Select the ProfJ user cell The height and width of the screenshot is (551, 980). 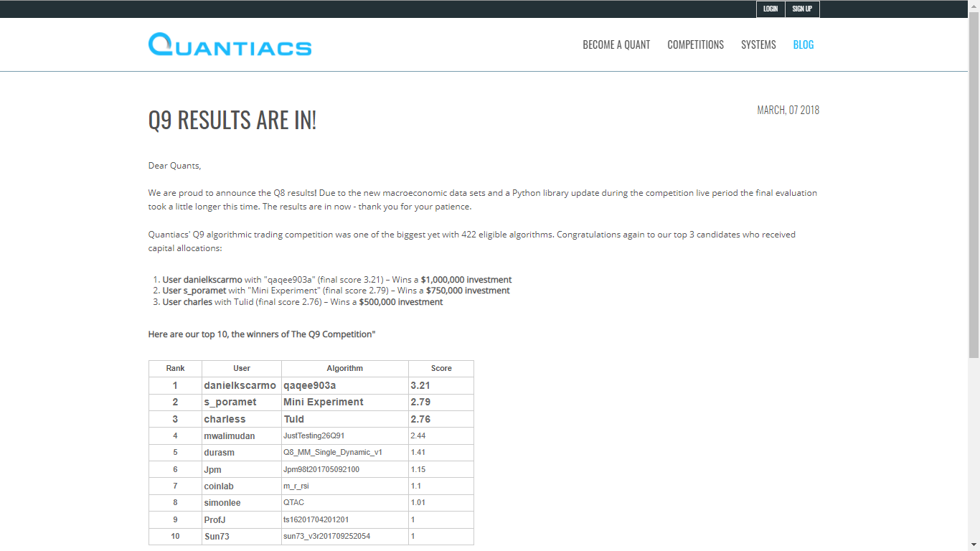(242, 519)
